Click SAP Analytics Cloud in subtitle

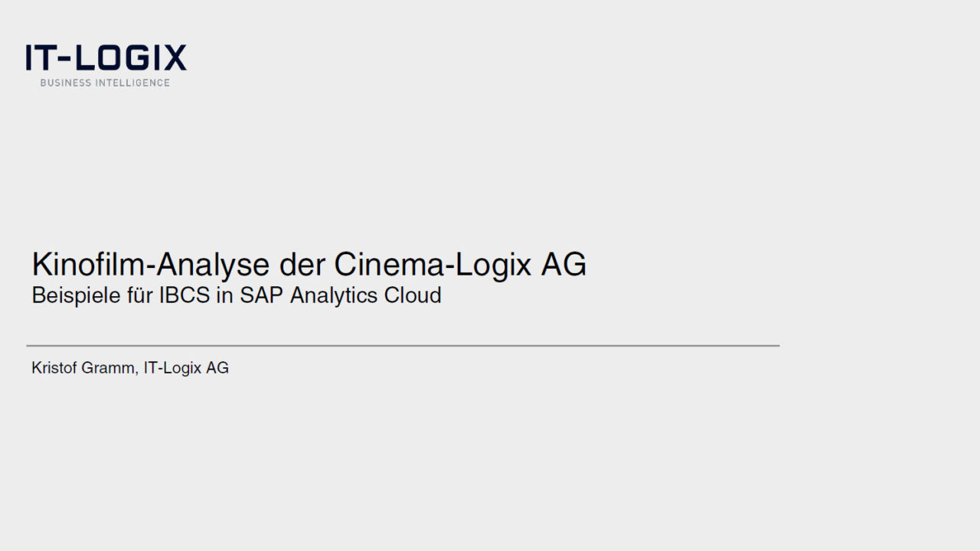(340, 295)
